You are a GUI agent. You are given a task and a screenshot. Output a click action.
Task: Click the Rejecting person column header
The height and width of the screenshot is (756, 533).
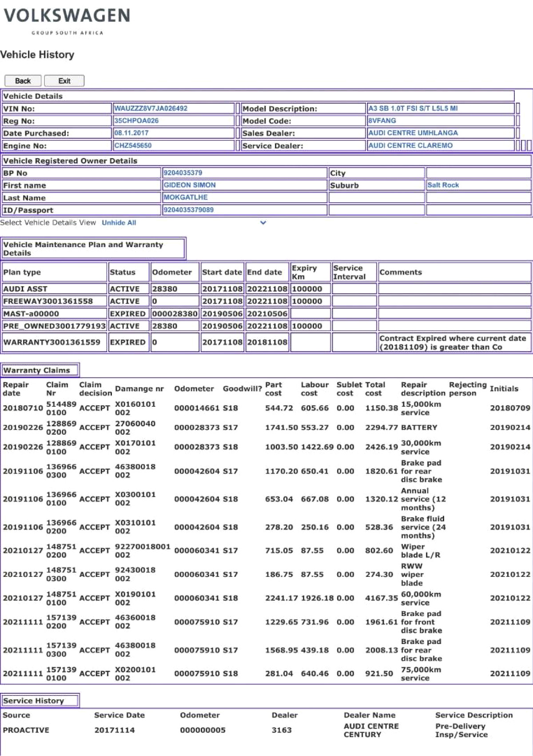(468, 389)
